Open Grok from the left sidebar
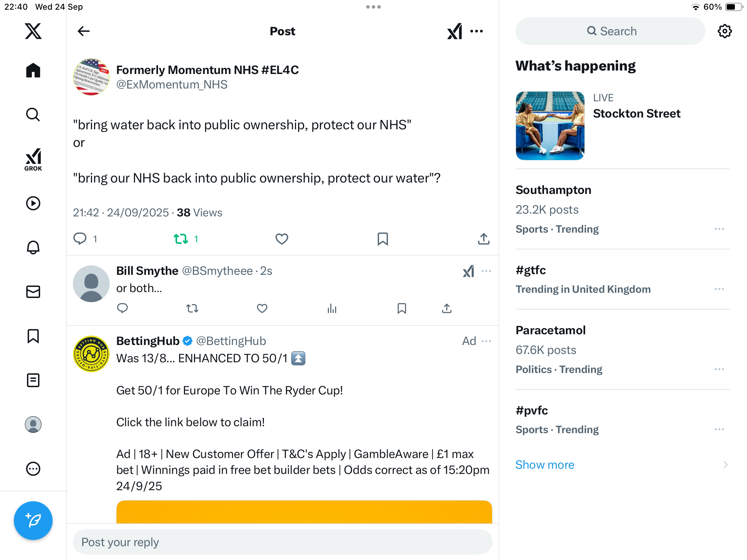The width and height of the screenshot is (747, 560). tap(33, 159)
